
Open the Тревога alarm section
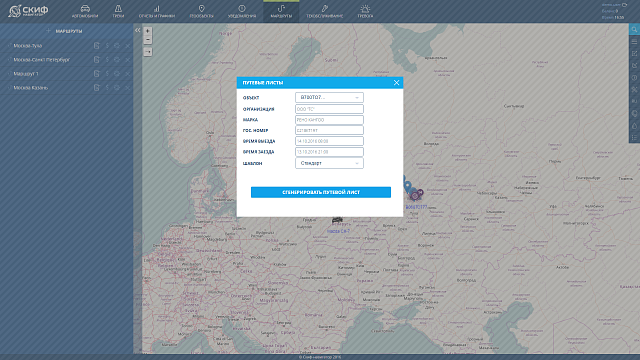click(x=365, y=11)
